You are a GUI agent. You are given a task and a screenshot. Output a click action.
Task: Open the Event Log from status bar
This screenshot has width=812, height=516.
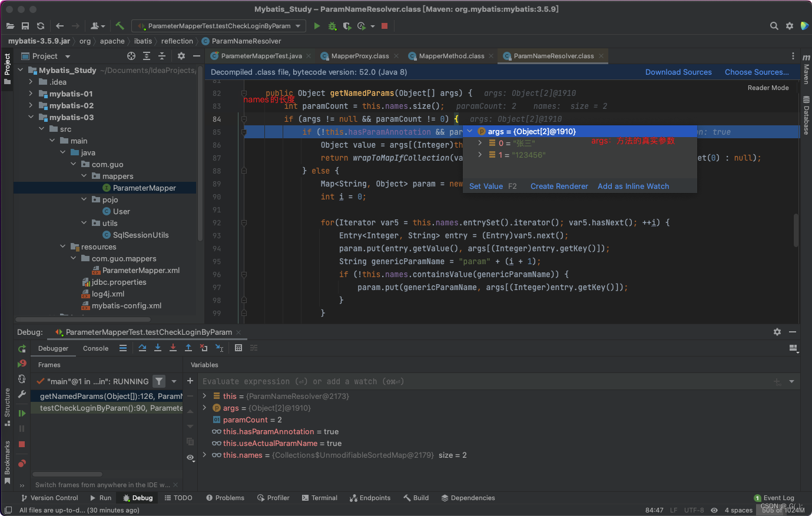[774, 498]
